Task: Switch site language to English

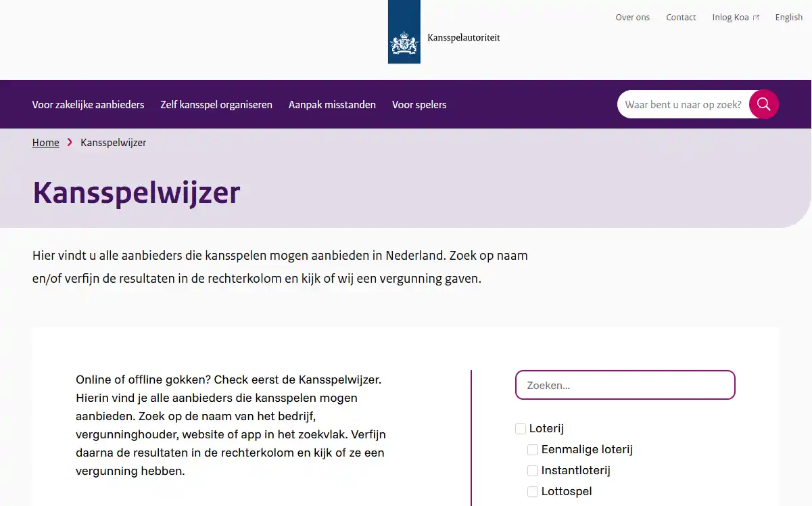Action: (x=789, y=18)
